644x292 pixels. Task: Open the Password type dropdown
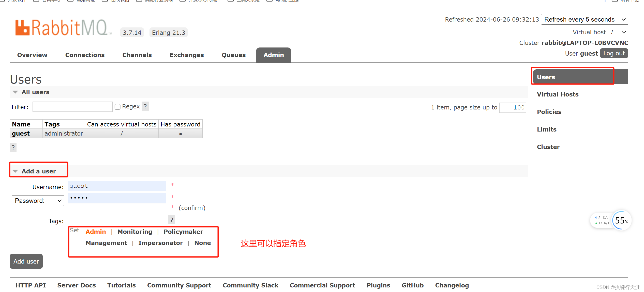click(x=38, y=201)
